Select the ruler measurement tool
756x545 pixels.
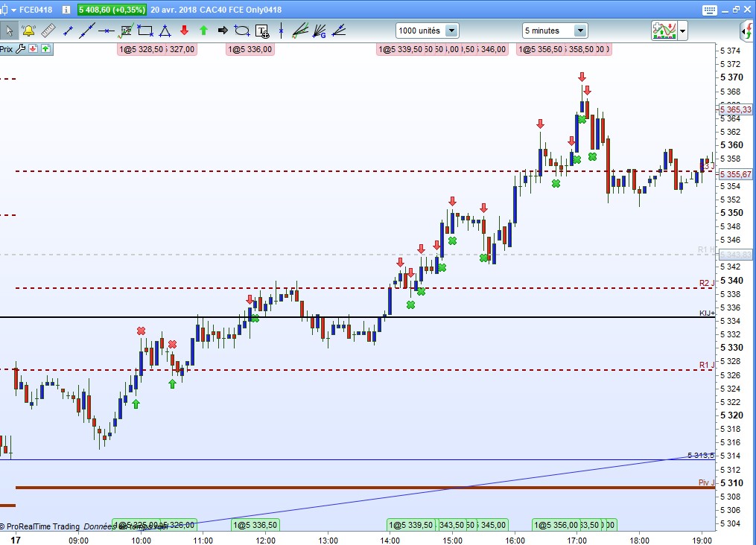point(48,31)
